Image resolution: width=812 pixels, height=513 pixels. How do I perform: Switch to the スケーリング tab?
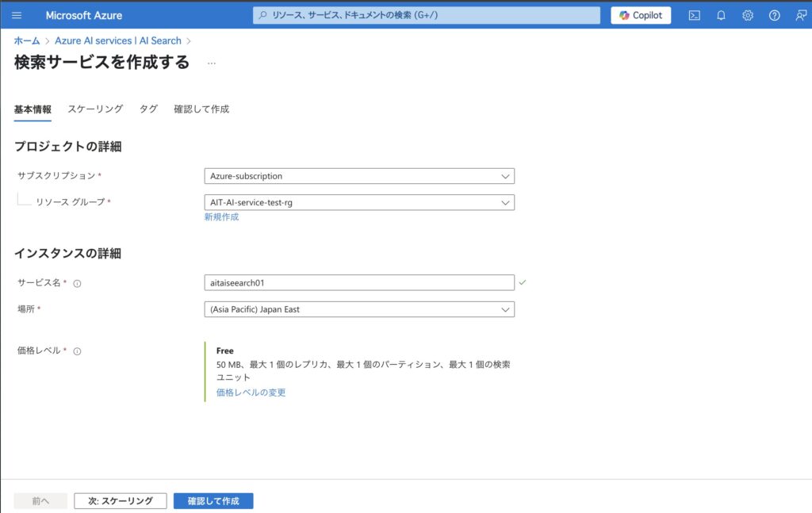point(95,109)
